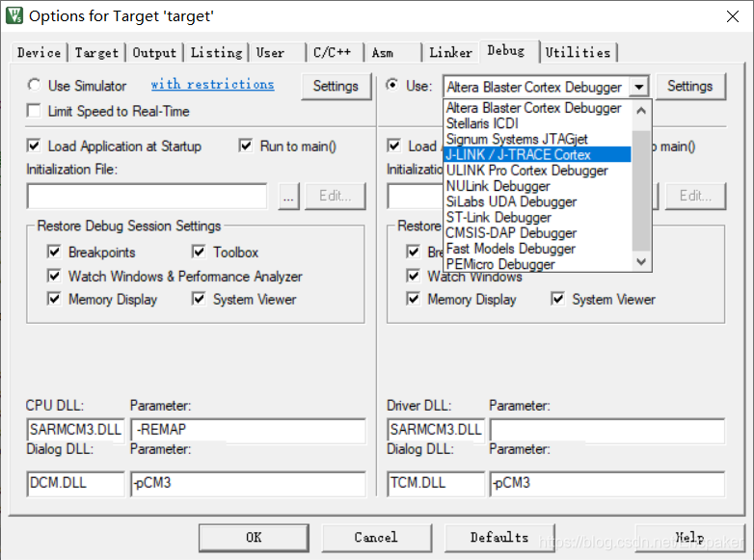Screen dimensions: 754x560
Task: Toggle hardware-side Memory Display checkbox
Action: [x=413, y=299]
